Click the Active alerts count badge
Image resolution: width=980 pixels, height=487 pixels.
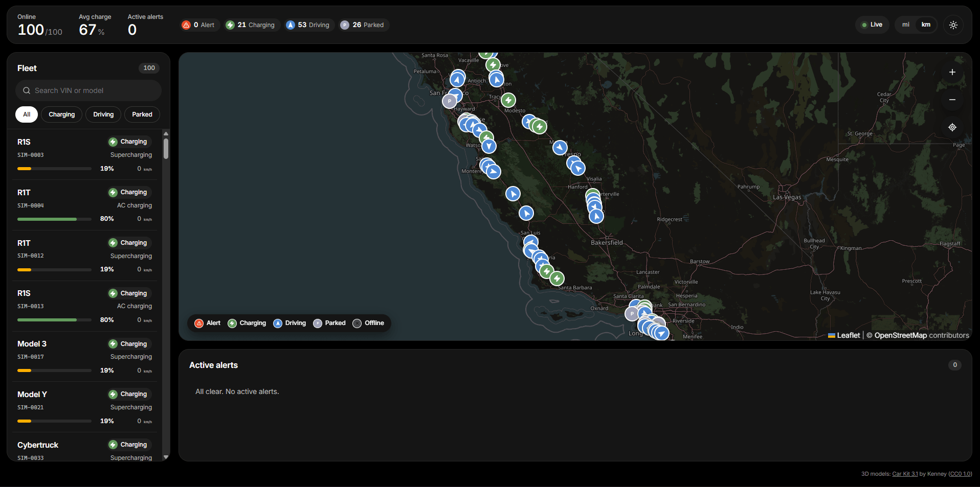coord(955,365)
